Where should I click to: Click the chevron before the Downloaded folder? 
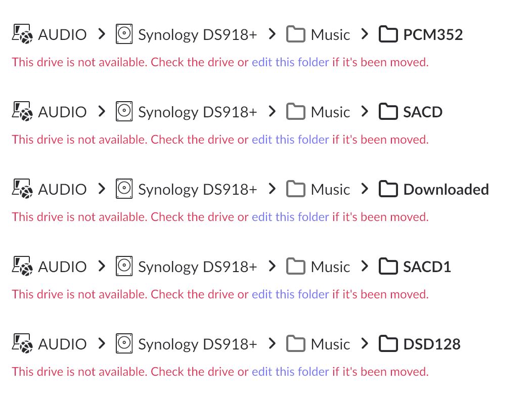coord(365,189)
